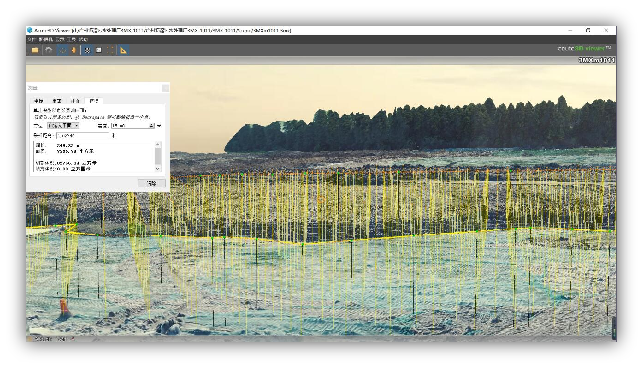Image resolution: width=644 pixels, height=369 pixels.
Task: Click the curved-arrow reset view icon in toolbar
Action: coord(49,50)
